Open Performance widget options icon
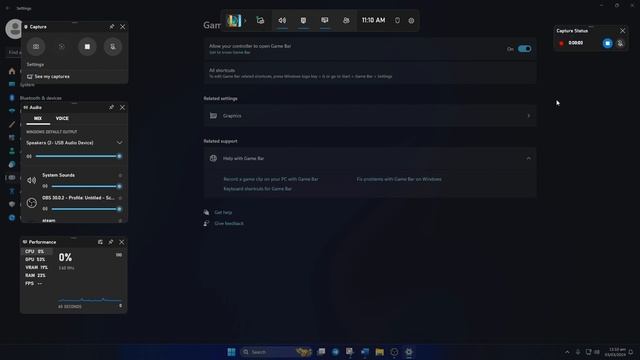This screenshot has width=640, height=360. tap(100, 242)
